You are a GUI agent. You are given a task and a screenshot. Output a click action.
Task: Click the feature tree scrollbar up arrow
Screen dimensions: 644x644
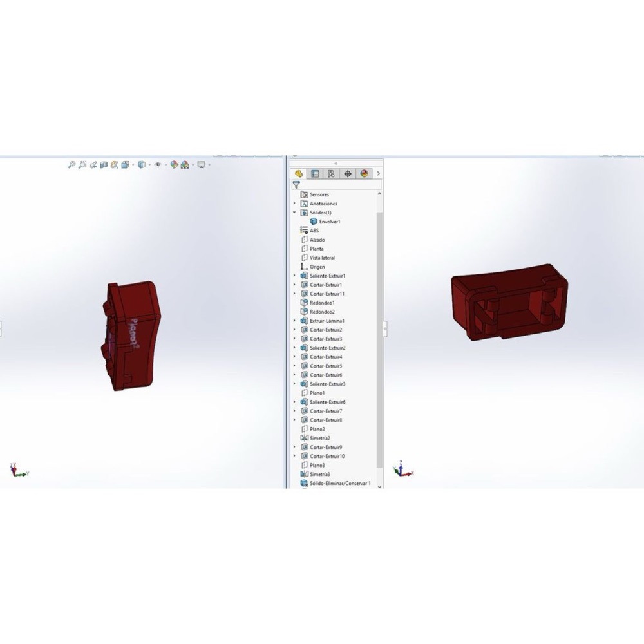coord(379,194)
